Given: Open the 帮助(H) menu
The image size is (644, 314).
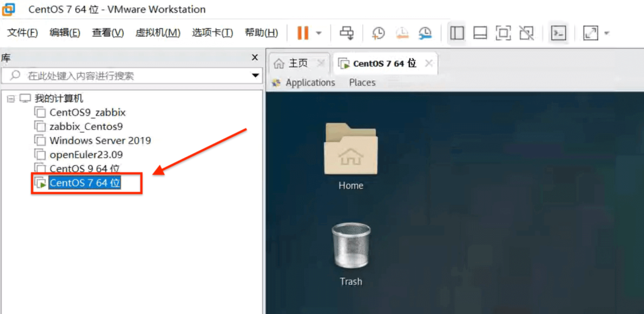Looking at the screenshot, I should (x=261, y=33).
